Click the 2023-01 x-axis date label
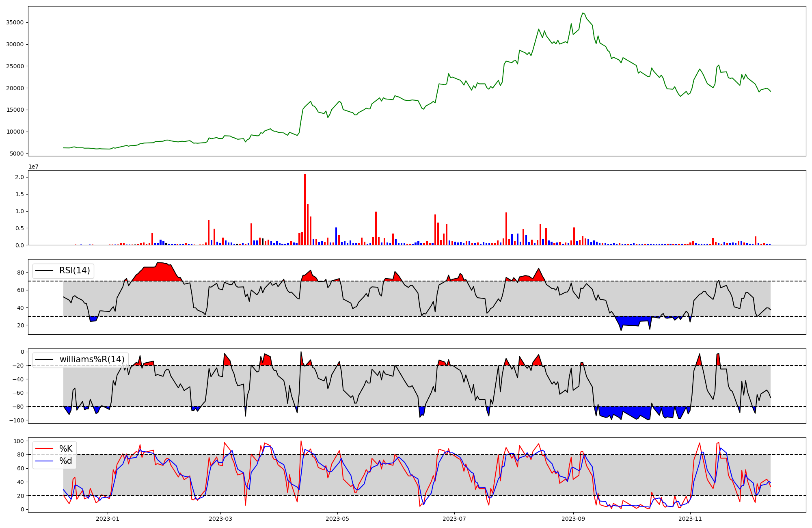Viewport: 812px width, 528px height. tap(108, 519)
